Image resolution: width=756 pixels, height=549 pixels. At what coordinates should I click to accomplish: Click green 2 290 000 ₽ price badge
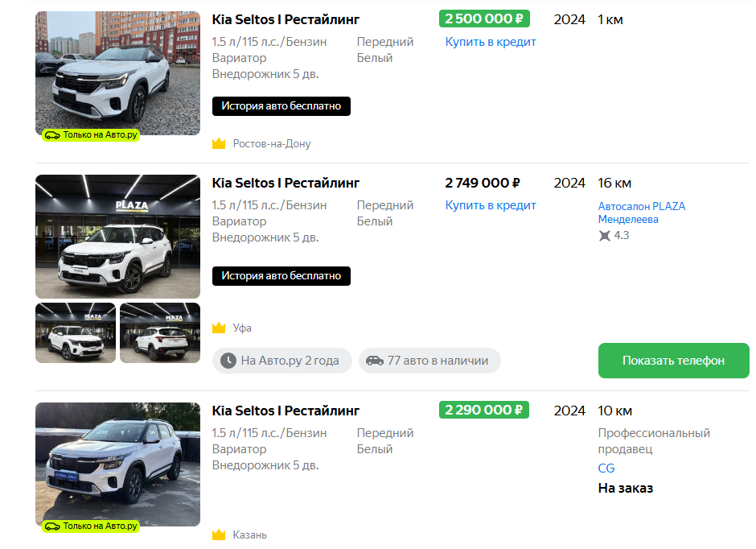(x=484, y=410)
